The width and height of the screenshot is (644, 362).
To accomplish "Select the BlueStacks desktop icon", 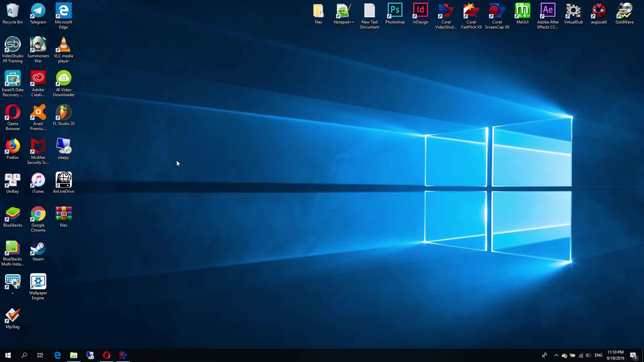I will pyautogui.click(x=13, y=217).
